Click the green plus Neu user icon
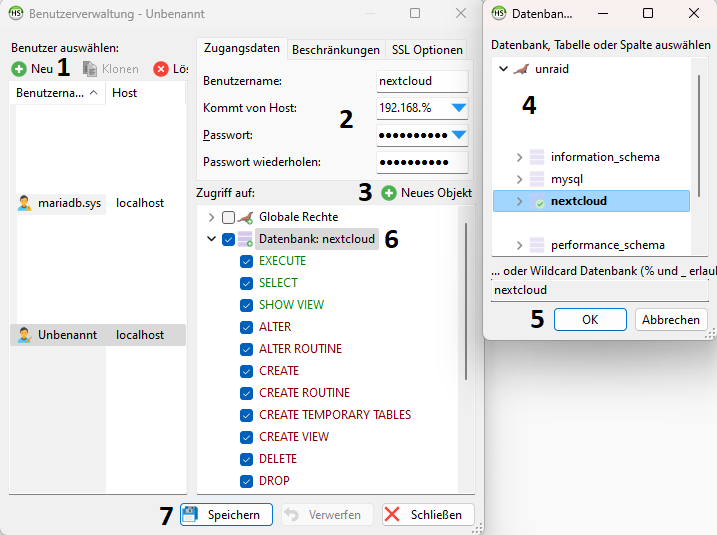The image size is (717, 535). tap(19, 69)
